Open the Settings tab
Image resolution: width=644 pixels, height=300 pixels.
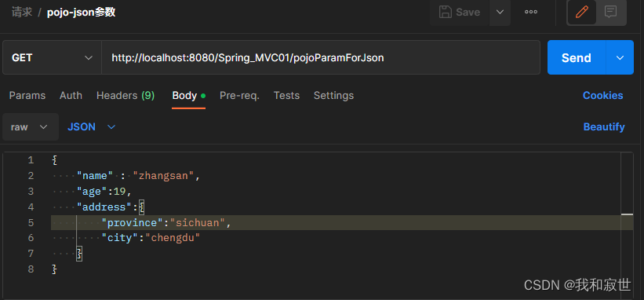point(333,95)
